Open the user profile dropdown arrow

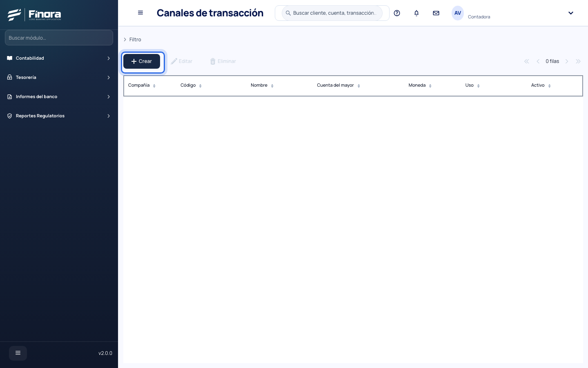(571, 13)
